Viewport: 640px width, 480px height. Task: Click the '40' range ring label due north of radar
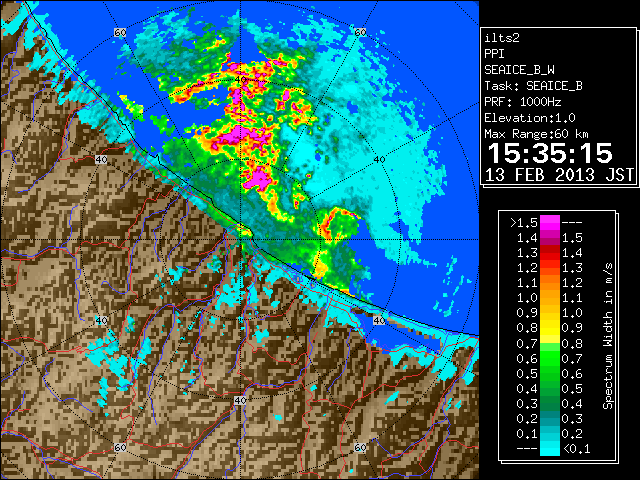[240, 80]
